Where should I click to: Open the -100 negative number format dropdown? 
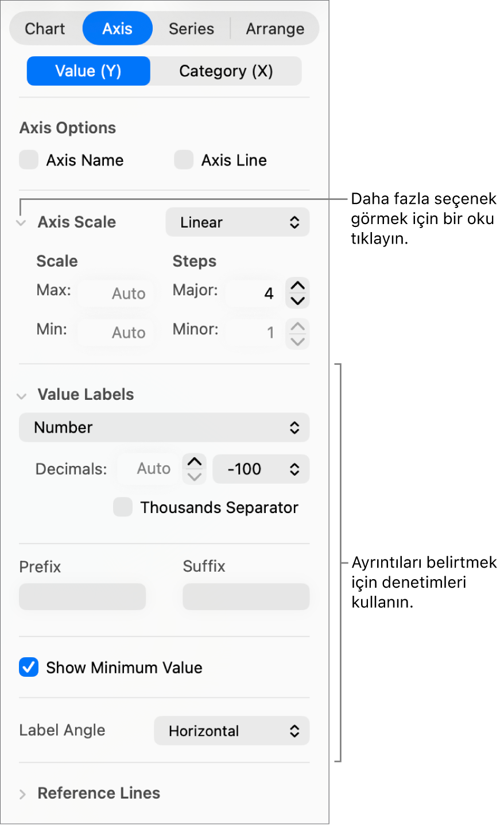click(x=261, y=469)
